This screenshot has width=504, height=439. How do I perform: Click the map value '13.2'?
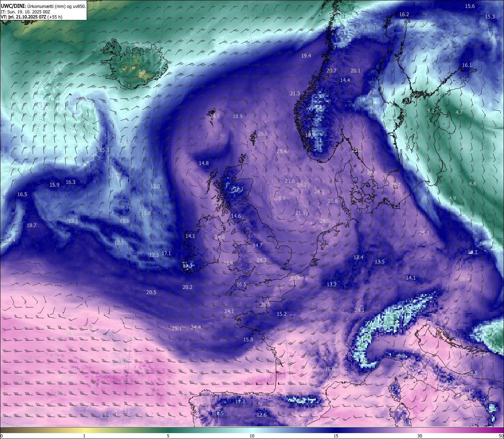point(332,284)
